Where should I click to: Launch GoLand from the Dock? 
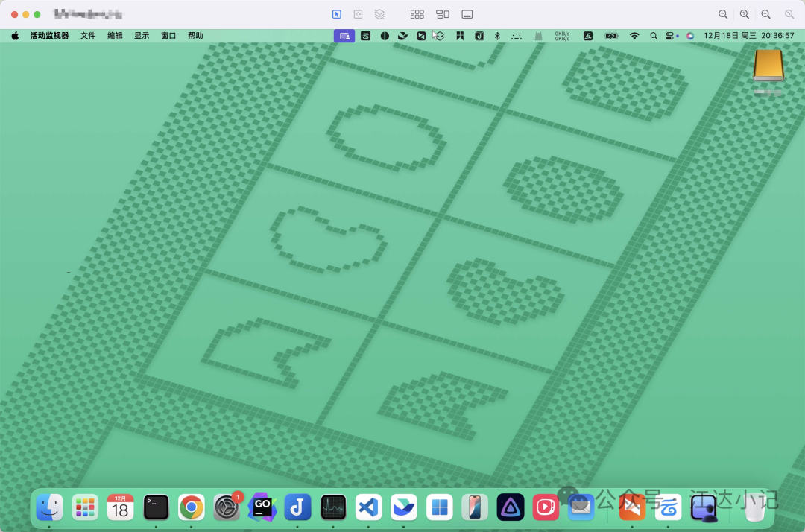click(262, 507)
